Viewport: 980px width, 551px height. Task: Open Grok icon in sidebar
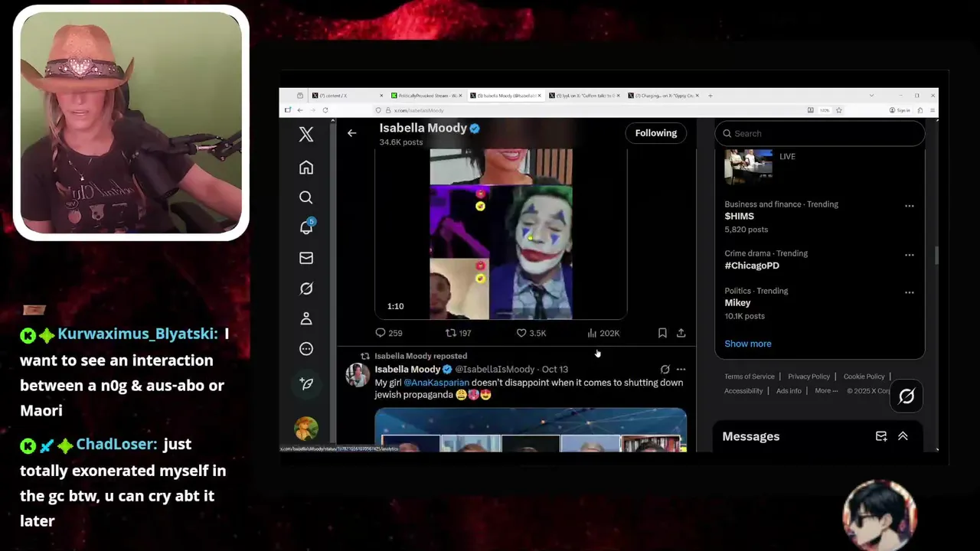click(306, 289)
